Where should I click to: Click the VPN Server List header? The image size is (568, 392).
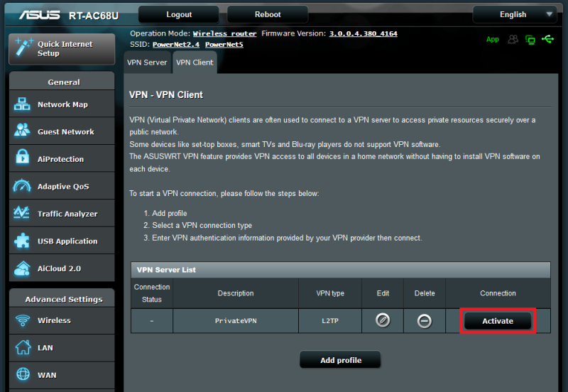[341, 270]
